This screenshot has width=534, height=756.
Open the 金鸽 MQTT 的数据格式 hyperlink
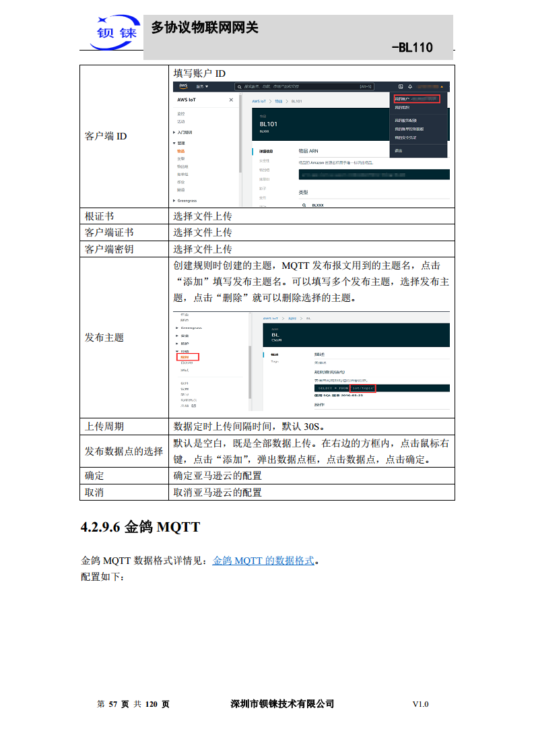(263, 561)
